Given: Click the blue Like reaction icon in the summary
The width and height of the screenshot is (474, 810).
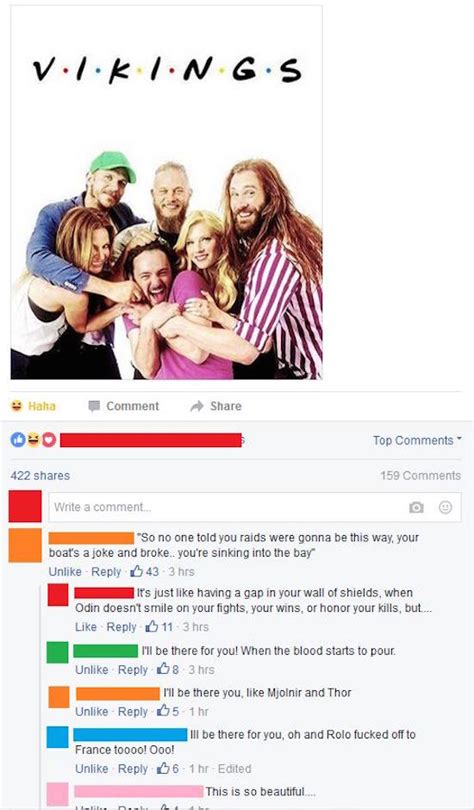Looking at the screenshot, I should tap(18, 441).
